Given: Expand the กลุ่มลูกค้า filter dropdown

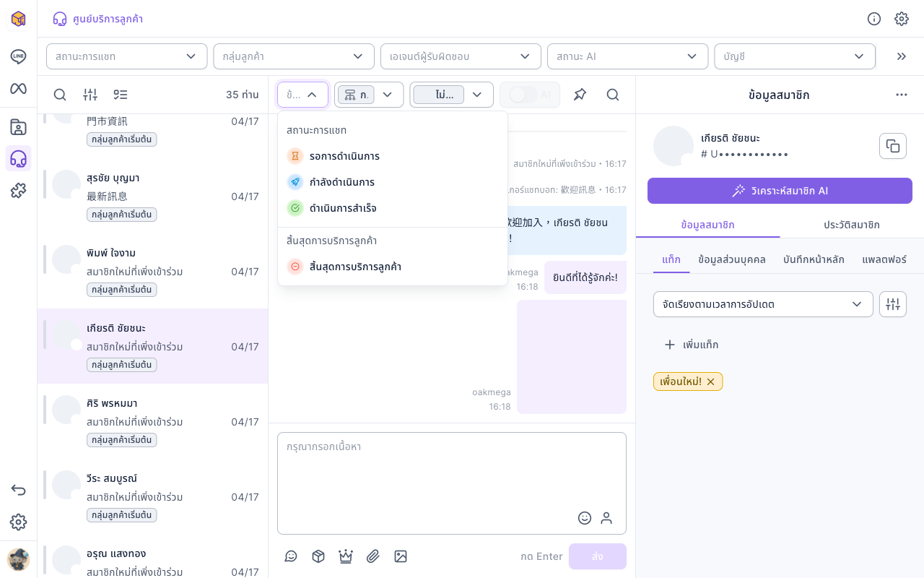Looking at the screenshot, I should pyautogui.click(x=293, y=56).
